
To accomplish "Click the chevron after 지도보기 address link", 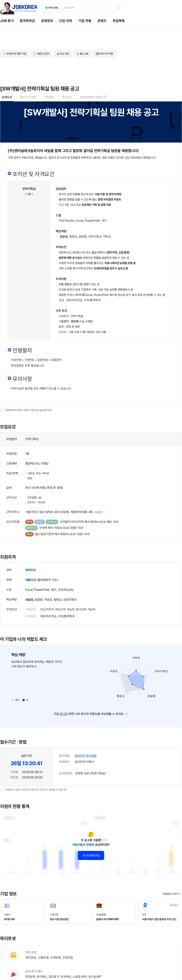I will pyautogui.click(x=105, y=512).
